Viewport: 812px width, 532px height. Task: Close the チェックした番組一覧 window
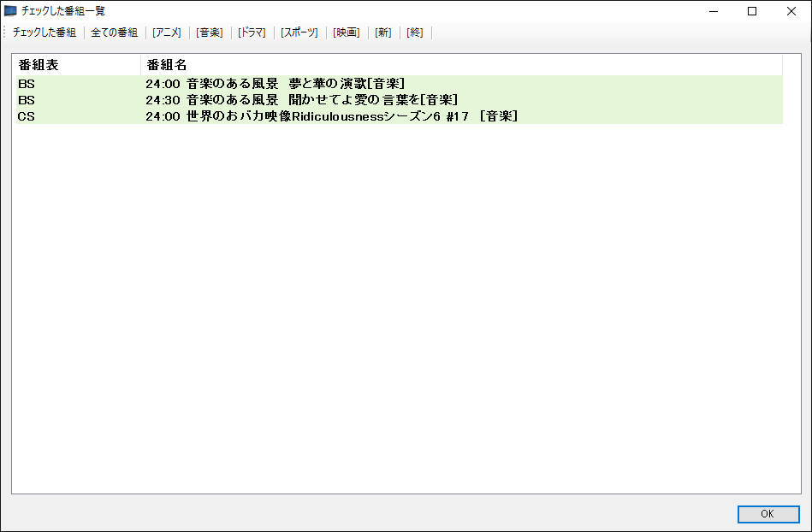pyautogui.click(x=791, y=11)
